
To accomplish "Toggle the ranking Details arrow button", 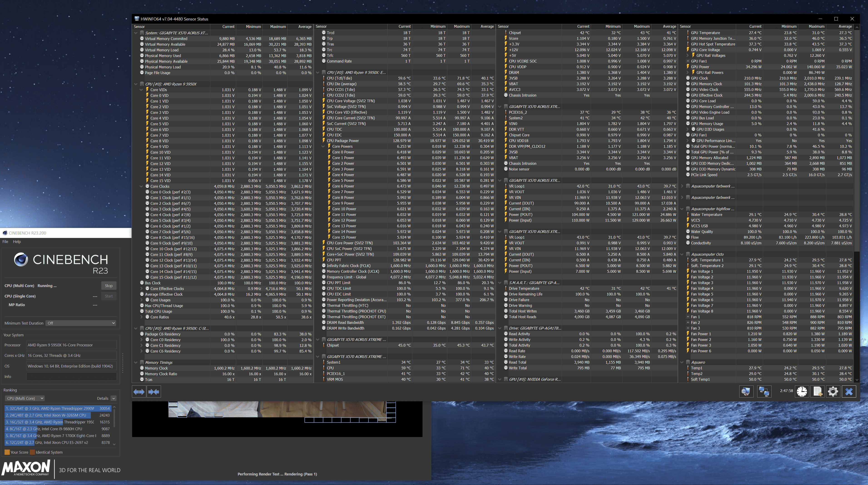I will [x=114, y=398].
